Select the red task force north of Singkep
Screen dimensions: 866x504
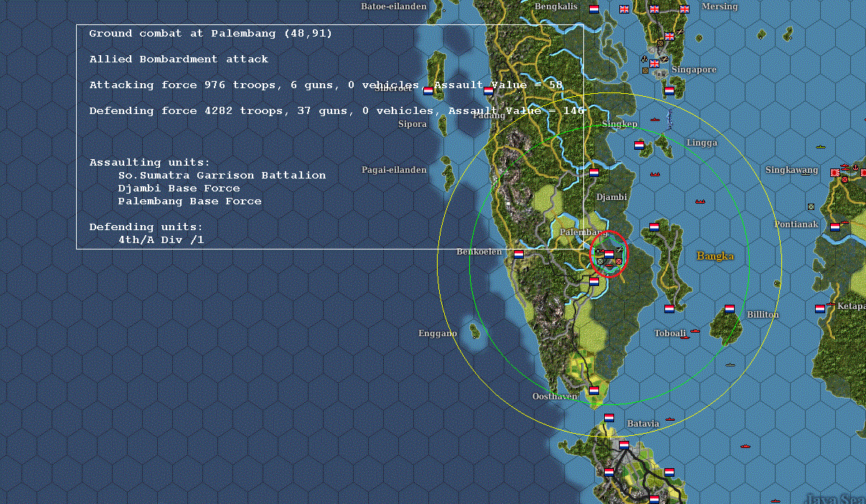click(655, 119)
